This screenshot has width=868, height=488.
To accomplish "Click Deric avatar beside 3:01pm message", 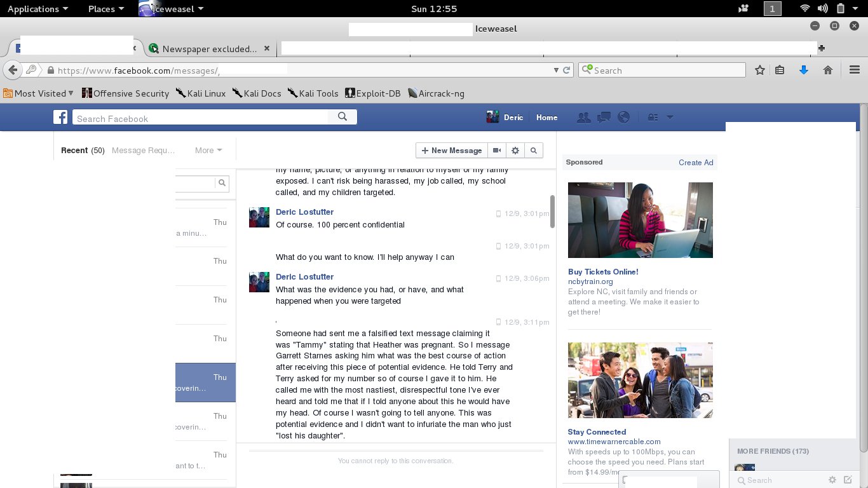I will (x=259, y=217).
